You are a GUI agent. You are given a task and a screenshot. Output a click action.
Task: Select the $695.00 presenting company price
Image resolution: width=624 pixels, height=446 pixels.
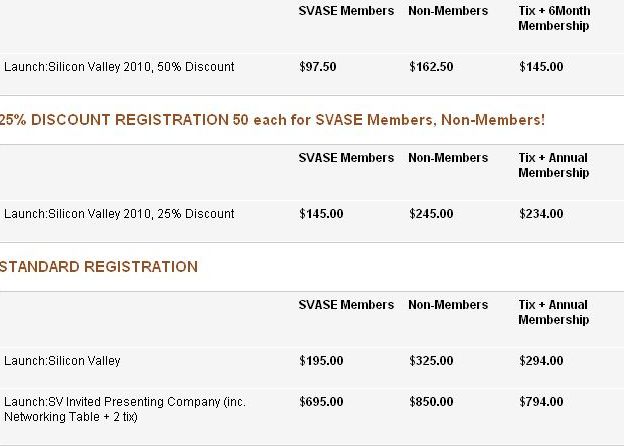coord(321,402)
